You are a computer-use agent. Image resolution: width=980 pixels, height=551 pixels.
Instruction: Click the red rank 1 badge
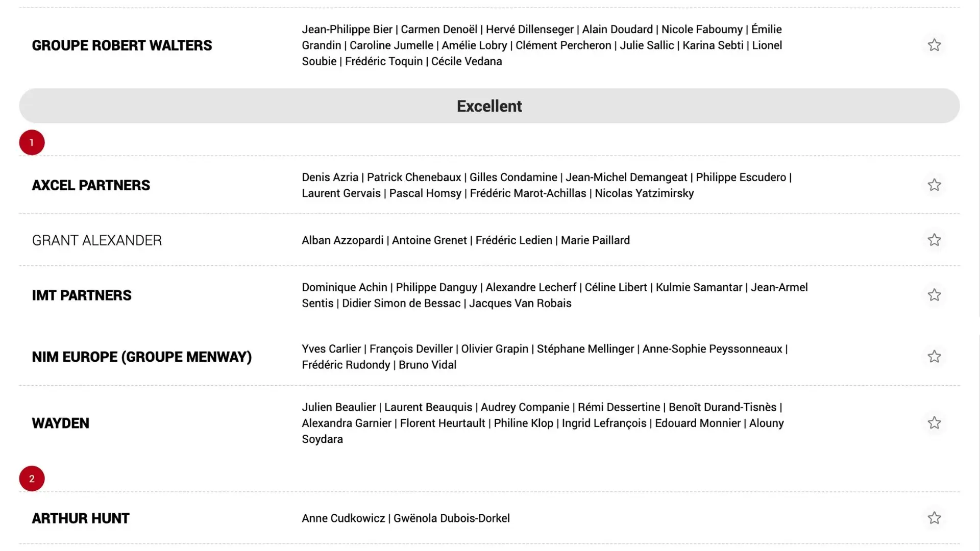click(x=32, y=142)
